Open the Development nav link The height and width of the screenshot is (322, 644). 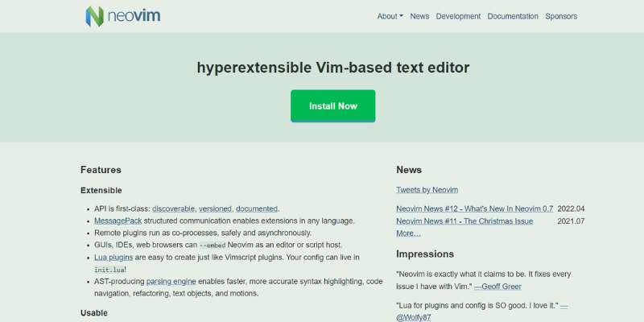[458, 16]
